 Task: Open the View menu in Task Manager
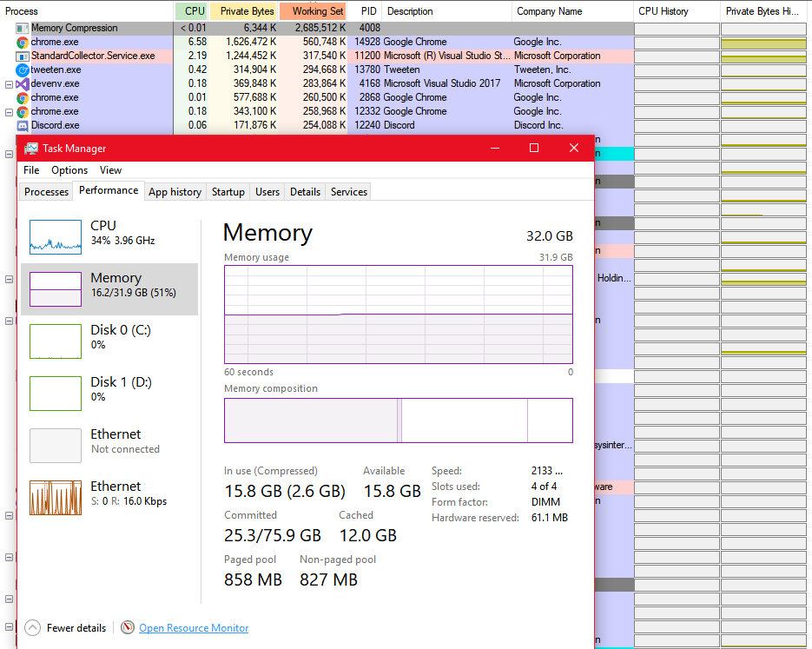(x=110, y=170)
